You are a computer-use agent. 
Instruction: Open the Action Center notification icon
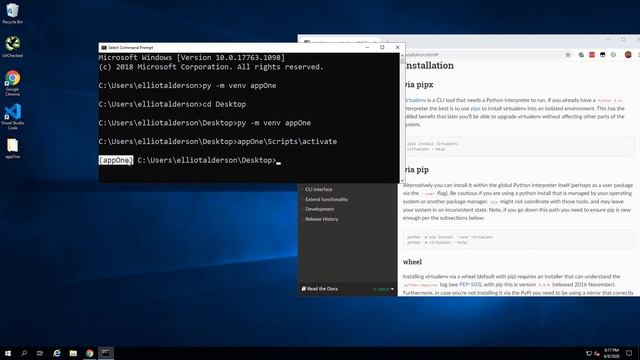629,353
